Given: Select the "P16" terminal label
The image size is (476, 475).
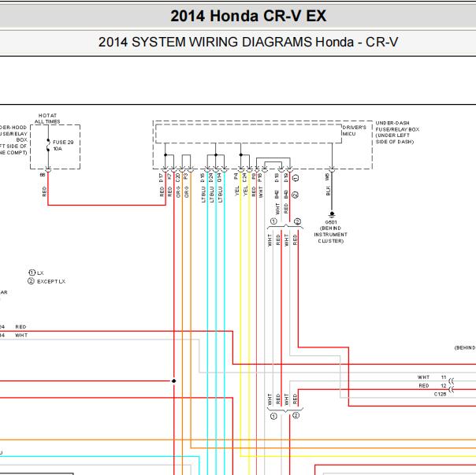Looking at the screenshot, I should click(x=260, y=177).
